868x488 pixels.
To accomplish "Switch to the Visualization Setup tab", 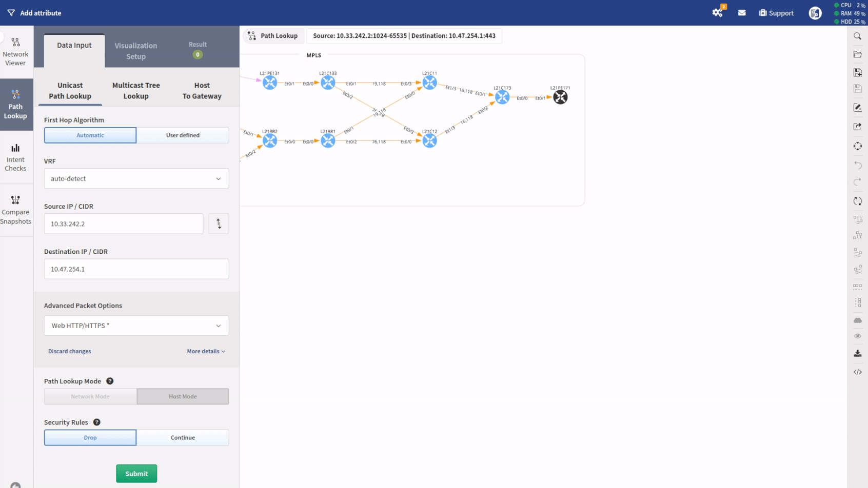I will coord(136,51).
